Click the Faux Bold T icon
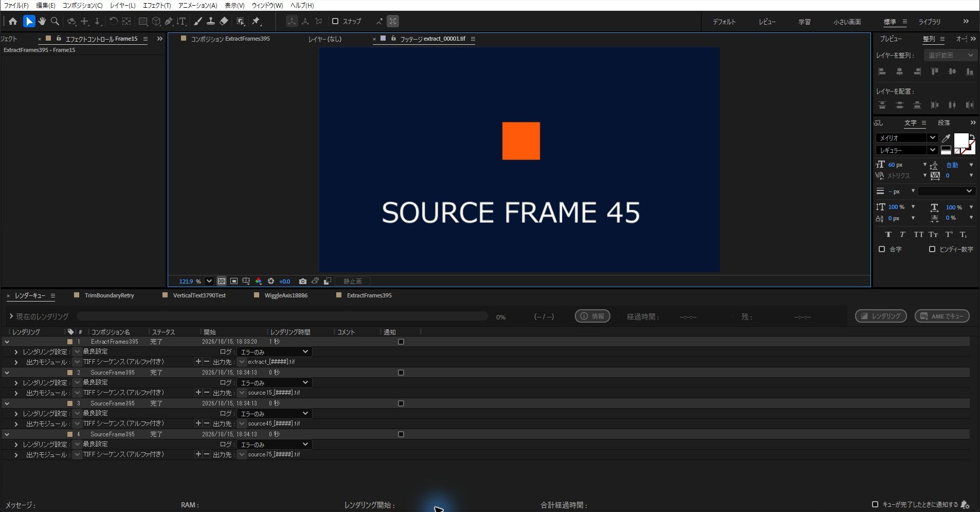The height and width of the screenshot is (512, 980). point(888,235)
